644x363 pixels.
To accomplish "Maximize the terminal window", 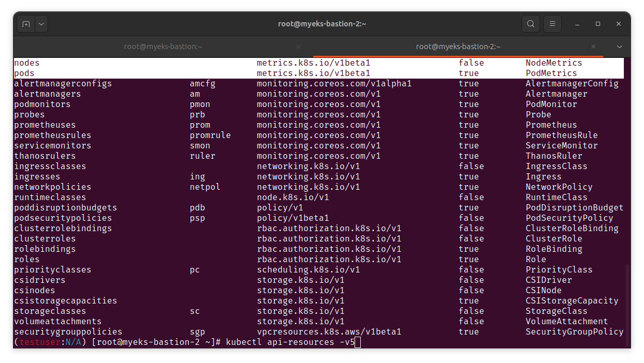I will [598, 24].
